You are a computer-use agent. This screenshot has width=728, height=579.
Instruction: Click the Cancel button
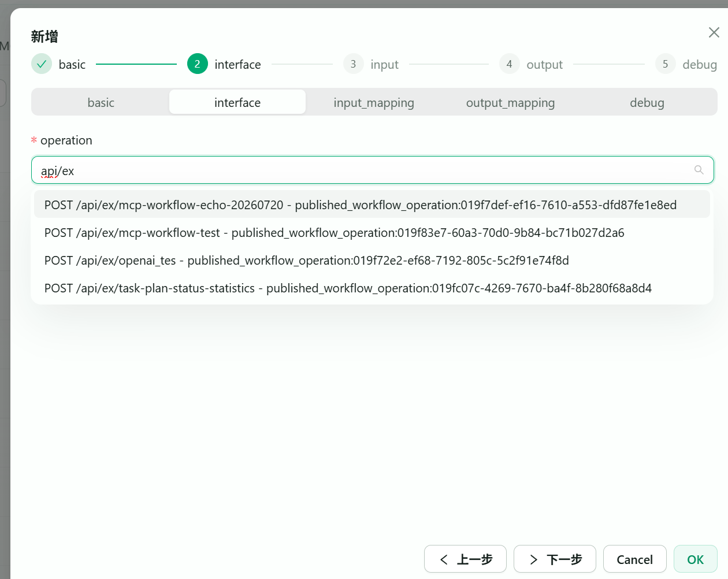click(635, 559)
